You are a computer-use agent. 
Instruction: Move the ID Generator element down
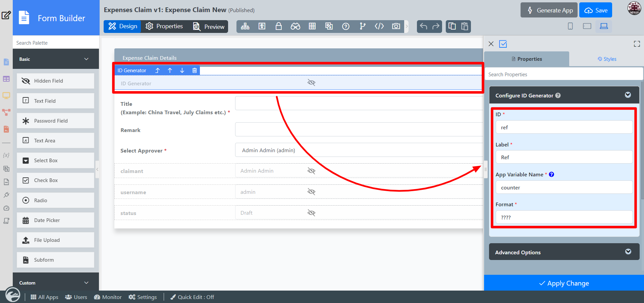[x=182, y=70]
